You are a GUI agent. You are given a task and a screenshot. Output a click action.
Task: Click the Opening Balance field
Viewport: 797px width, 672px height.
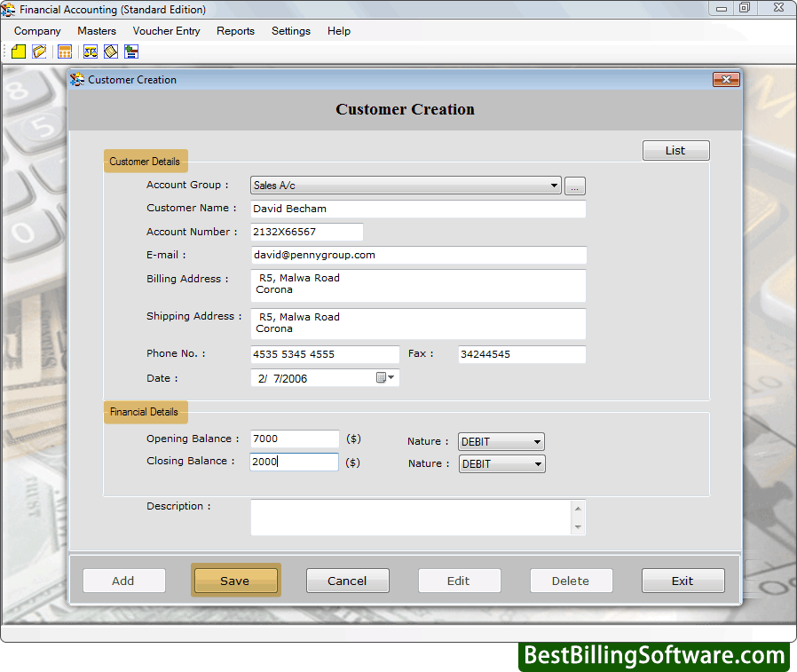tap(295, 439)
